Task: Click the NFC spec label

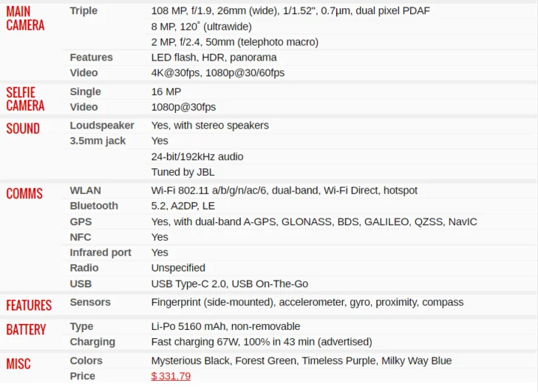Action: point(81,237)
